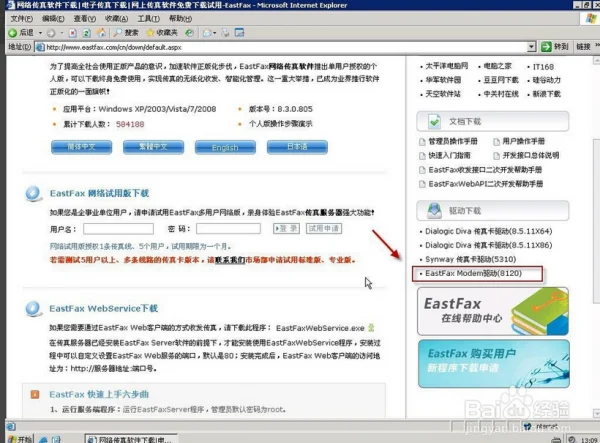
Task: Click the 链接 (Links) toolbar label
Action: coord(583,47)
